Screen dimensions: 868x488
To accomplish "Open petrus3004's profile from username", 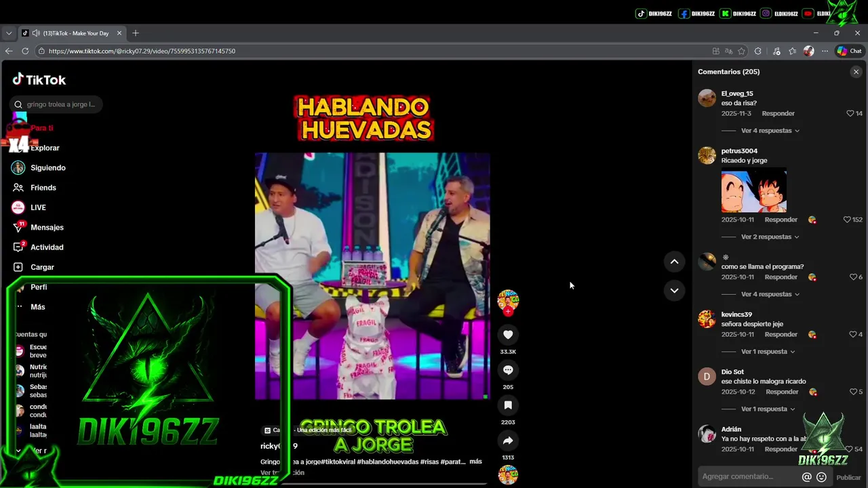I will (x=739, y=151).
